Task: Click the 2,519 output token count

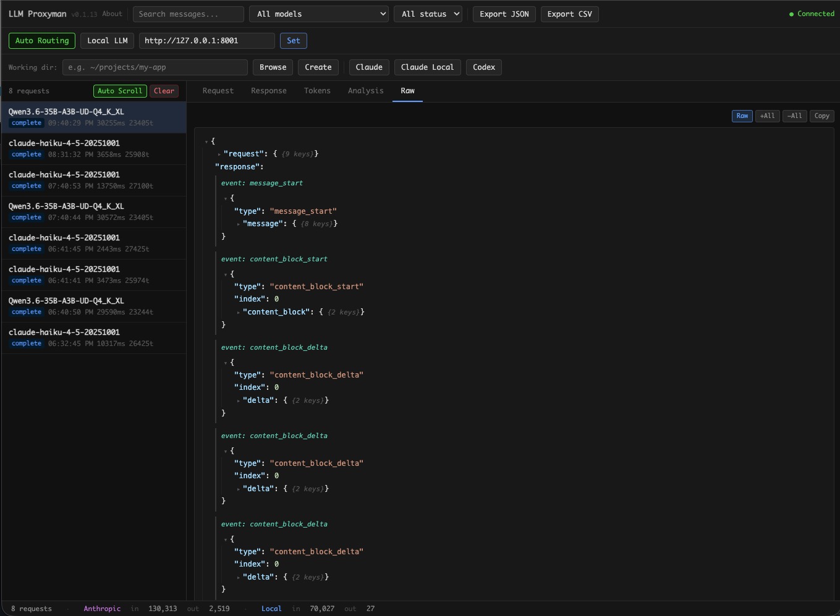Action: [219, 609]
